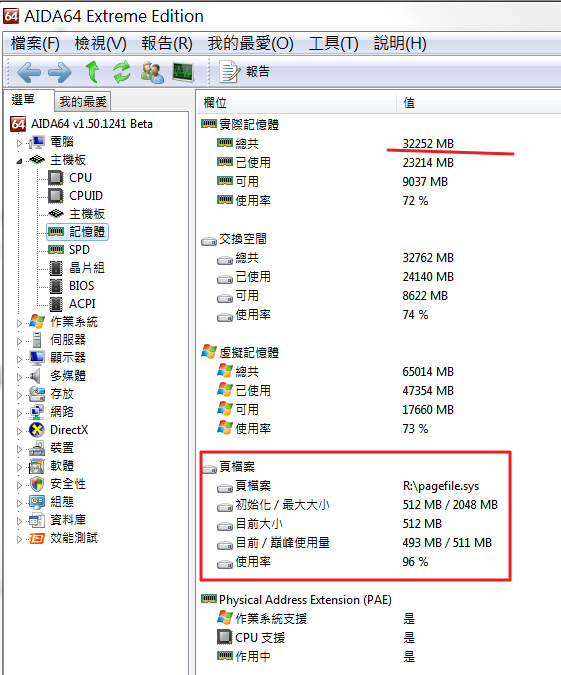The image size is (561, 675).
Task: Open the 檔案(F) menu
Action: click(35, 43)
